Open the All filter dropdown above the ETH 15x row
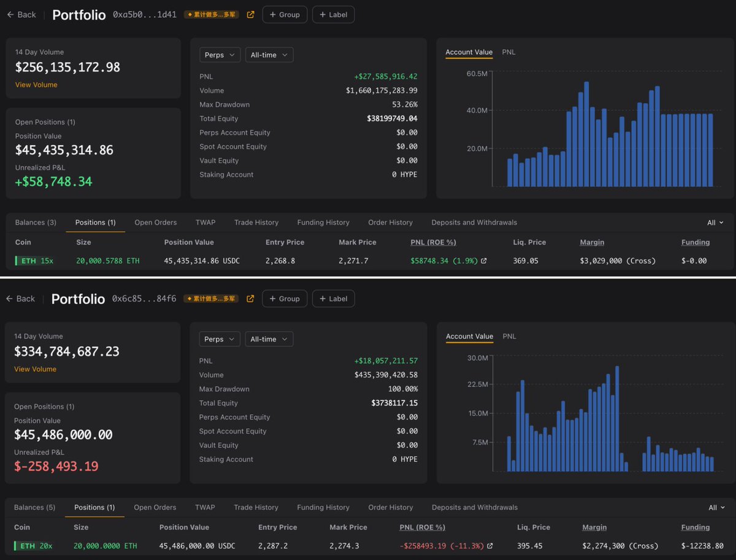Screen dimensions: 736x560 click(x=715, y=223)
